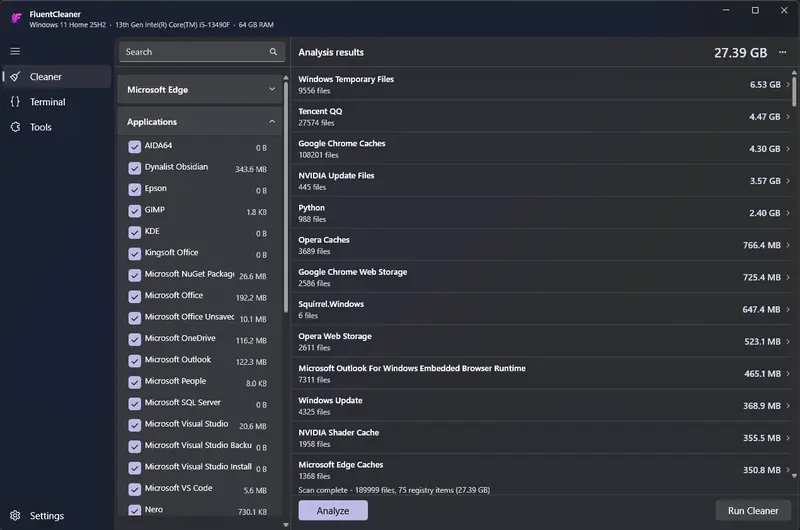Click the Microsoft Office Unsaved entry
The width and height of the screenshot is (800, 530).
(200, 318)
